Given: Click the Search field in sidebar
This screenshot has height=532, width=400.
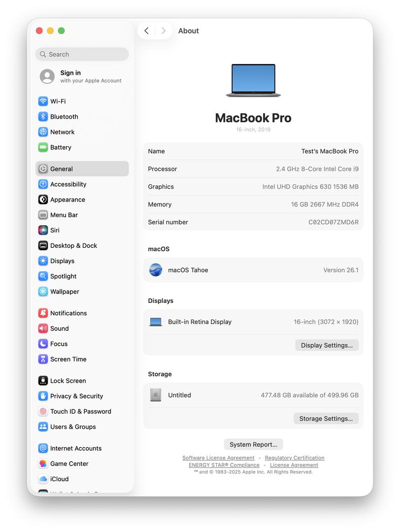Looking at the screenshot, I should [82, 54].
